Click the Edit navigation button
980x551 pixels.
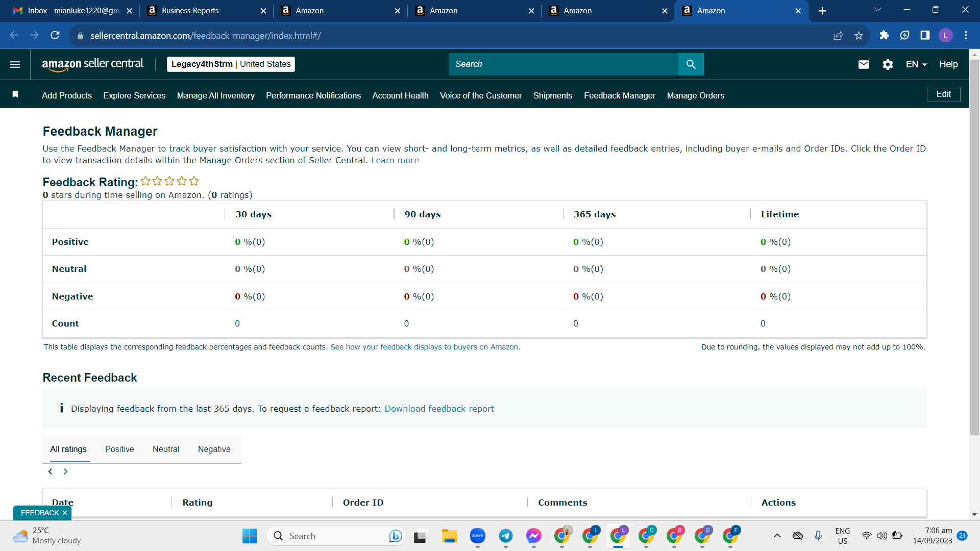click(943, 94)
